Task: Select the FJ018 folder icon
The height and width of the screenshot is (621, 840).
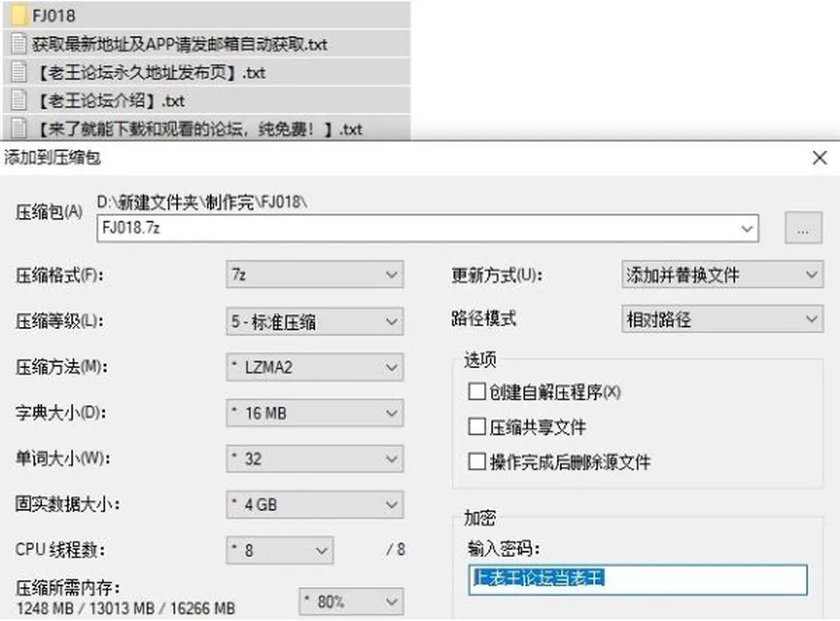Action: tap(19, 16)
